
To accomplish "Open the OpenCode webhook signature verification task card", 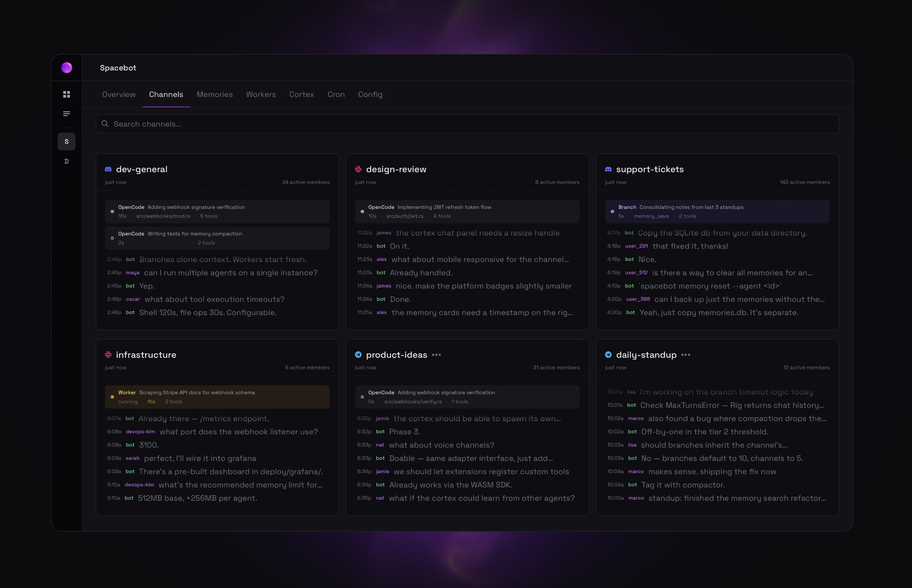I will coord(217,211).
